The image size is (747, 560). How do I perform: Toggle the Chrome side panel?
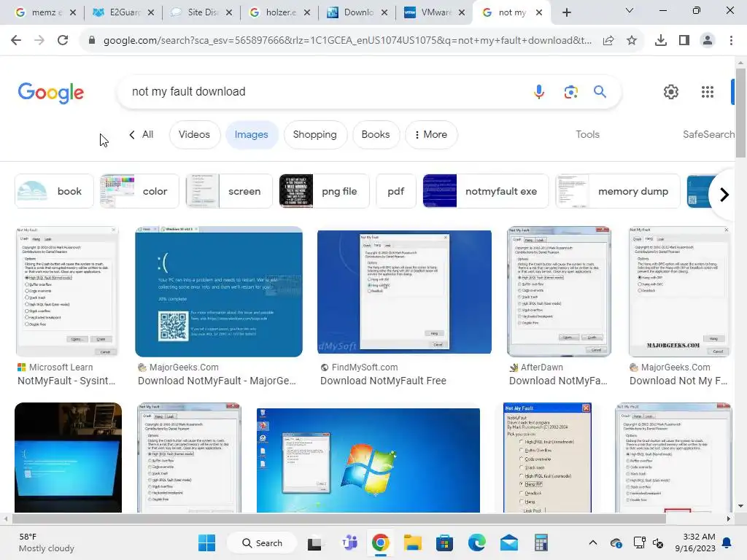(684, 41)
